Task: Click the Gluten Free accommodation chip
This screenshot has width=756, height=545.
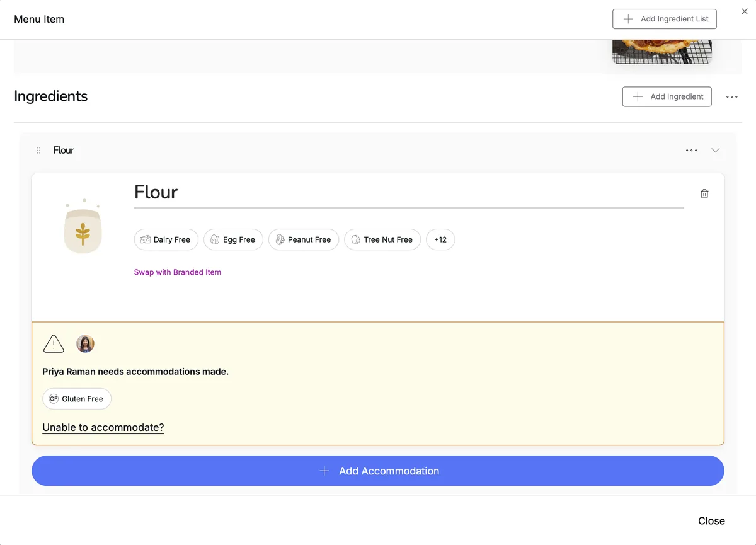Action: pos(77,399)
